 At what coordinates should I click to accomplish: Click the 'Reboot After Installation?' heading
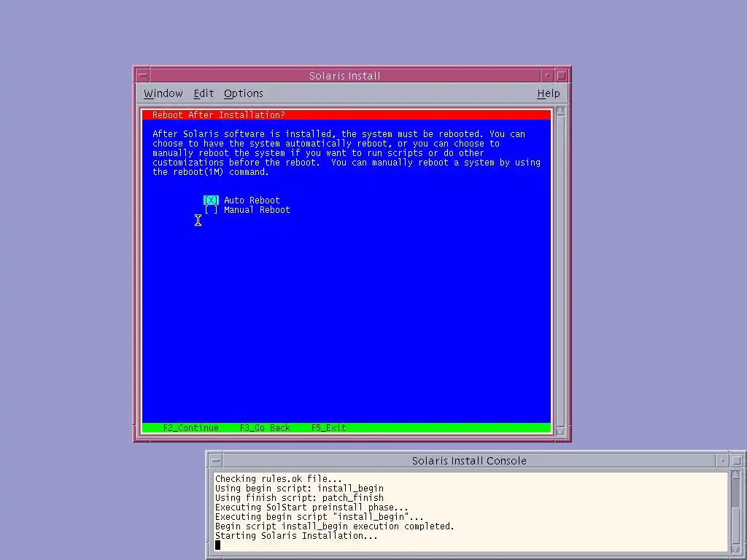219,114
